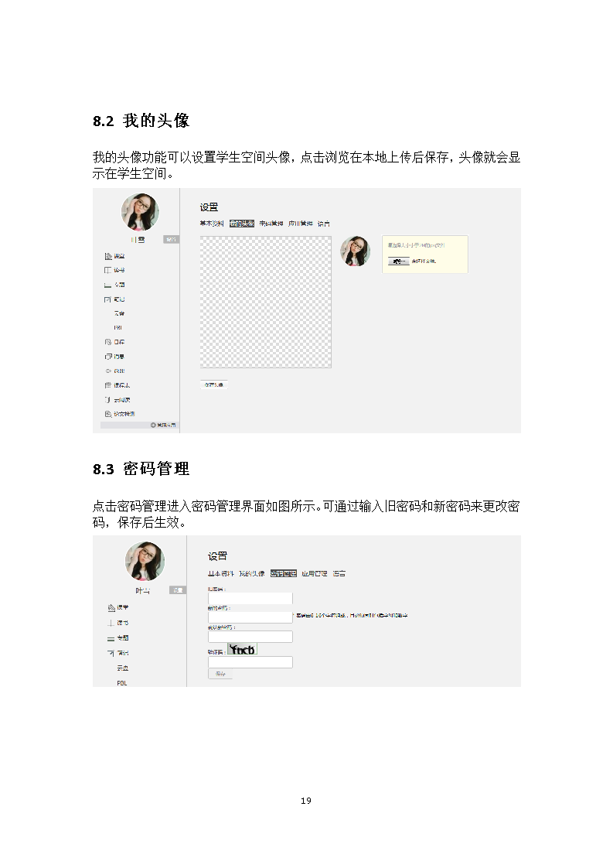Click the plus icon for 管理应用
The width and height of the screenshot is (613, 868).
(153, 425)
